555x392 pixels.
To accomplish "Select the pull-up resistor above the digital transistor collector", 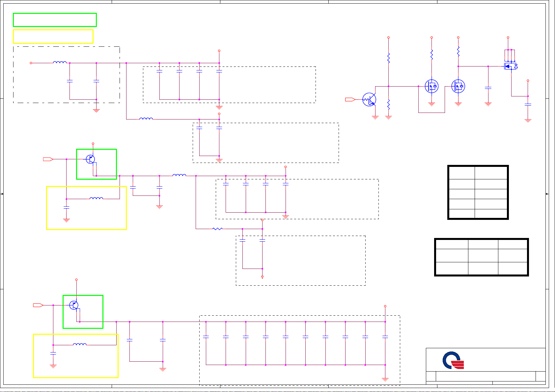I will [389, 58].
